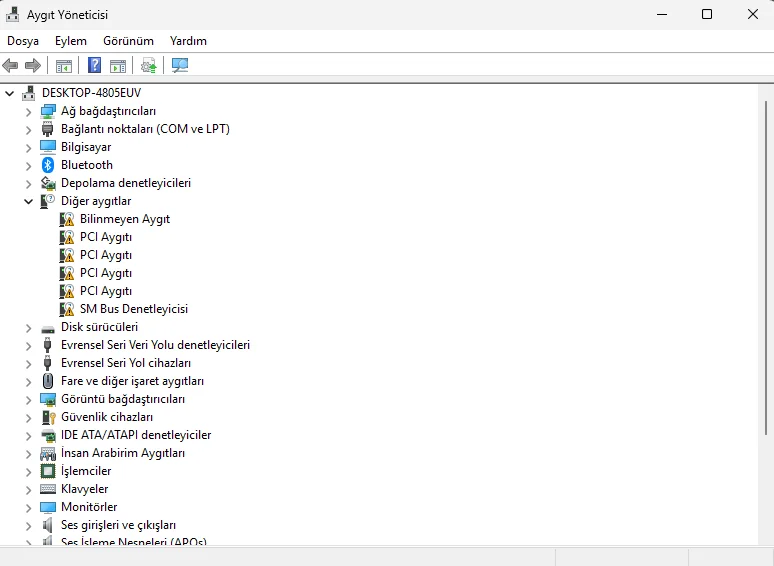The image size is (774, 566).
Task: Expand IDE ATA/ATAPI denetleyiciler chevron
Action: click(29, 436)
